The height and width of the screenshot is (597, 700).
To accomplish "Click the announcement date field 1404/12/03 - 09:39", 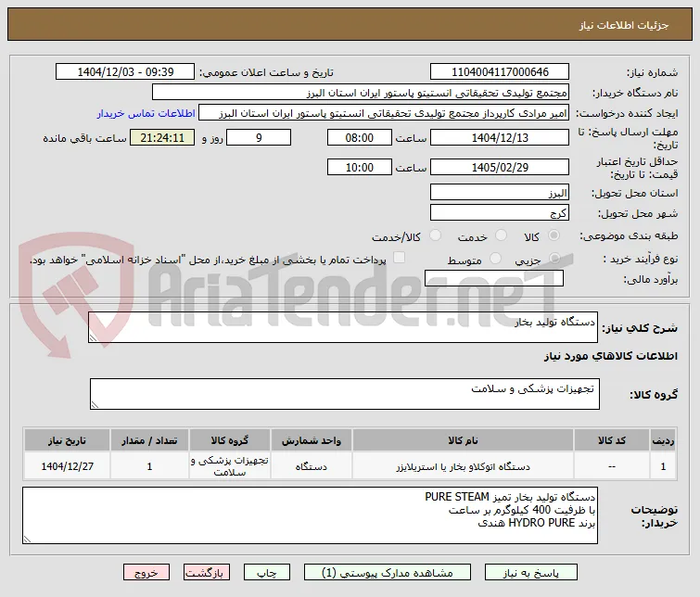I will point(125,72).
